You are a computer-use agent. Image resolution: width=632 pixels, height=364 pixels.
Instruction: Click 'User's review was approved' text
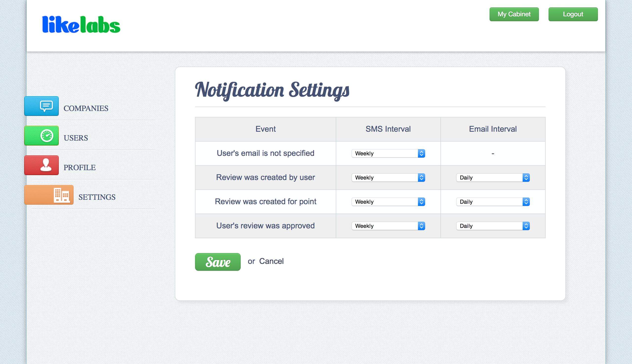coord(265,226)
